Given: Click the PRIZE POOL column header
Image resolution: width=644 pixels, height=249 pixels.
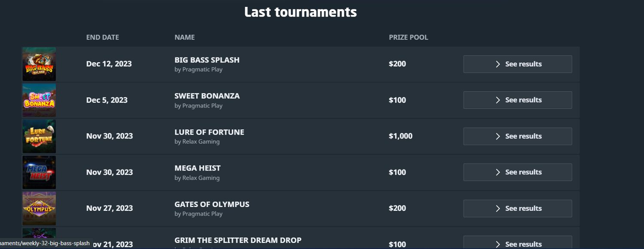Looking at the screenshot, I should tap(408, 37).
